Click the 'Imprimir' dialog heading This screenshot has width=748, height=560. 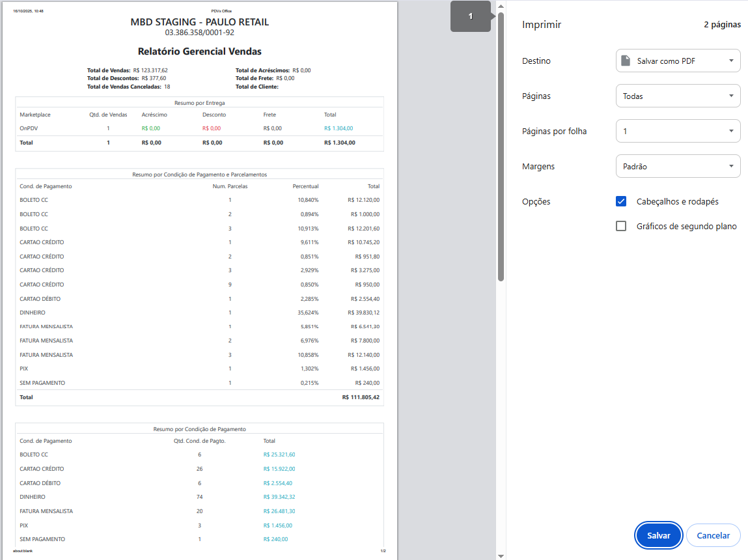coord(542,25)
